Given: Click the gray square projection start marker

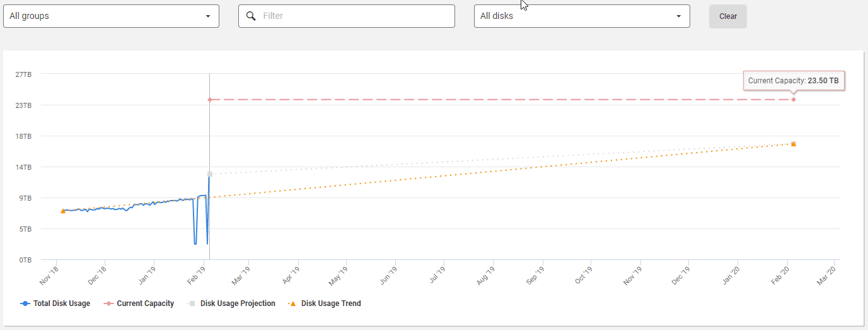Looking at the screenshot, I should click(x=209, y=174).
